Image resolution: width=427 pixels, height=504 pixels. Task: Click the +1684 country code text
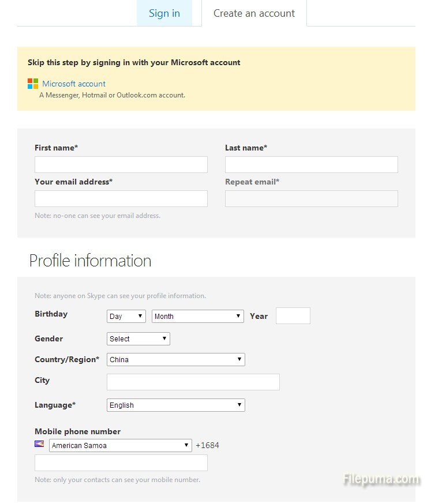207,445
